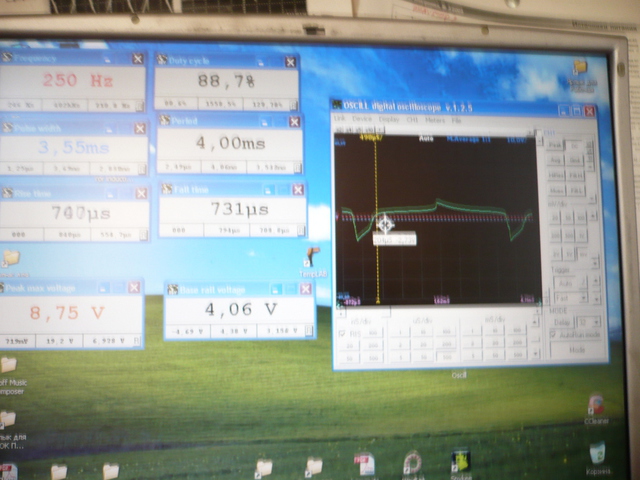Close the Peak max voltage meter window
640x480 pixels.
coord(134,288)
